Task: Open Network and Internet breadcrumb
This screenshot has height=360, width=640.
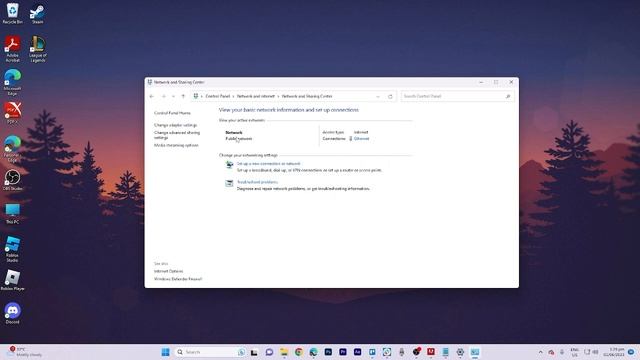Action: tap(256, 96)
